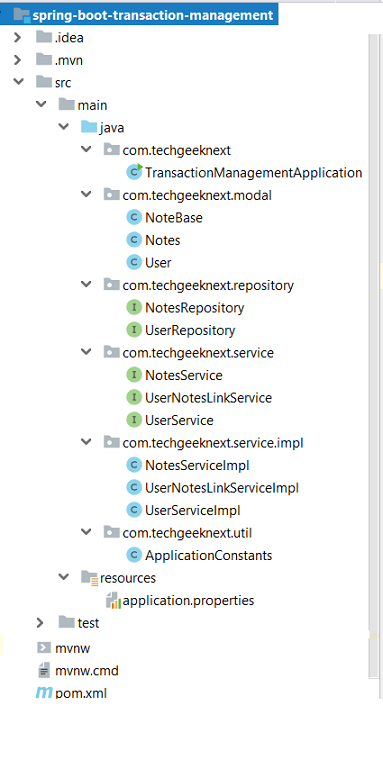Select TransactionManagementApplication class name

tap(254, 173)
